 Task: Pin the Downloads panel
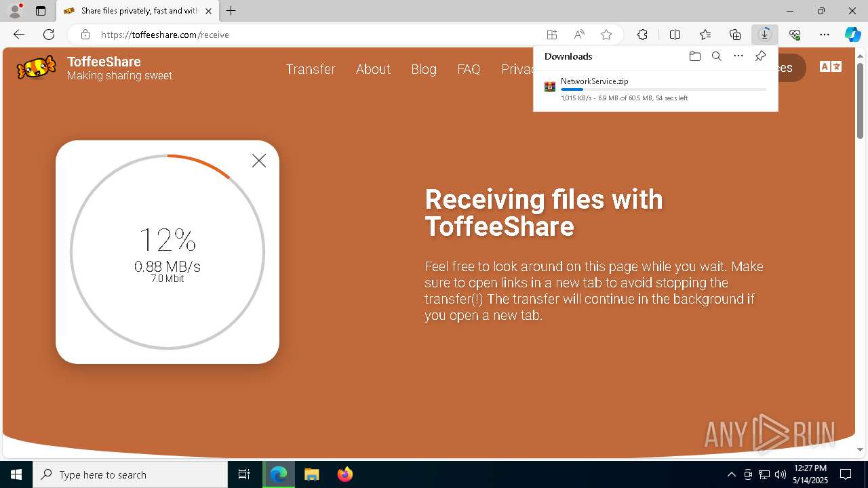[760, 56]
